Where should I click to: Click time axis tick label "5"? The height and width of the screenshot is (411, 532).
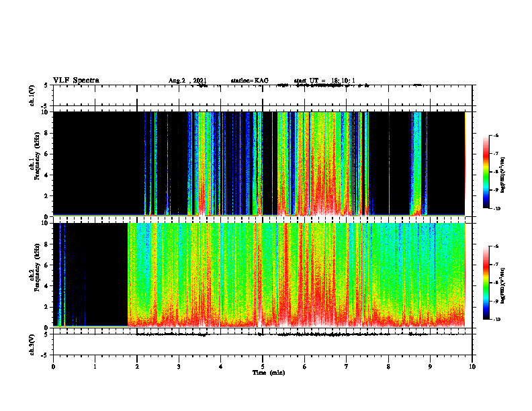click(x=263, y=367)
